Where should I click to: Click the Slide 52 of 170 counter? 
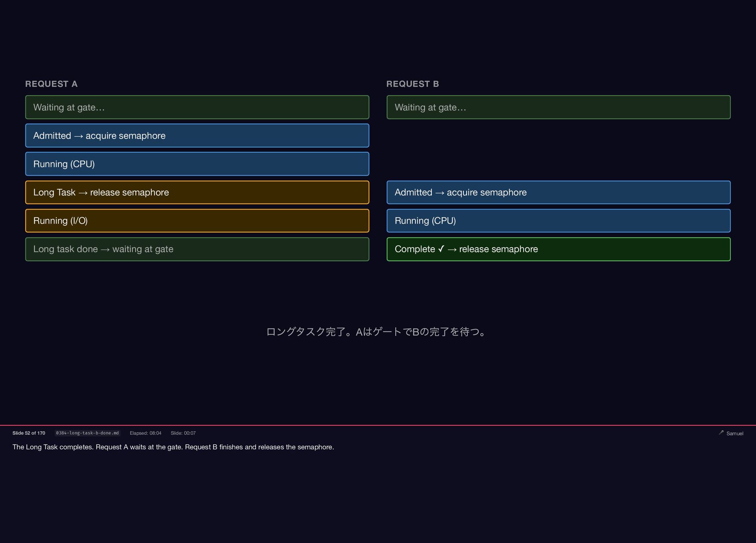click(29, 433)
